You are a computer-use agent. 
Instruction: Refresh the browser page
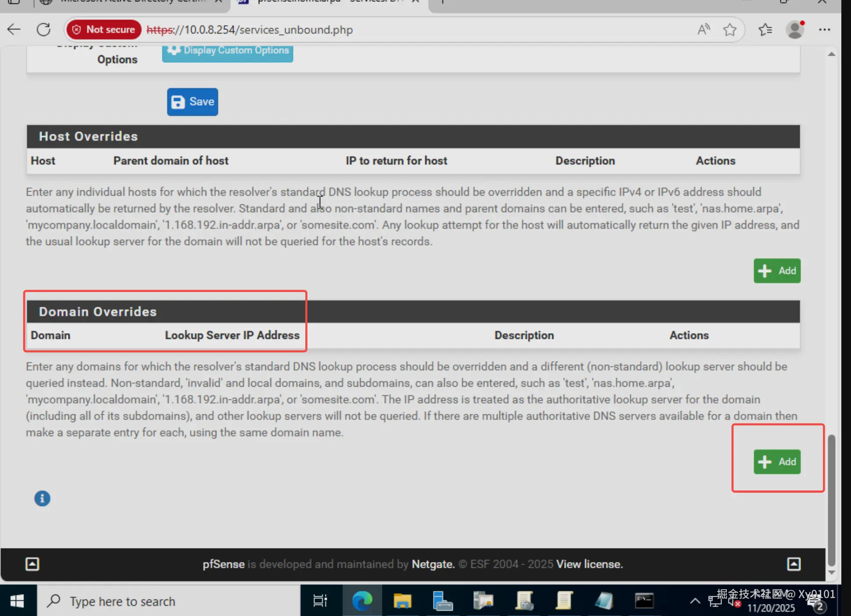click(x=43, y=30)
